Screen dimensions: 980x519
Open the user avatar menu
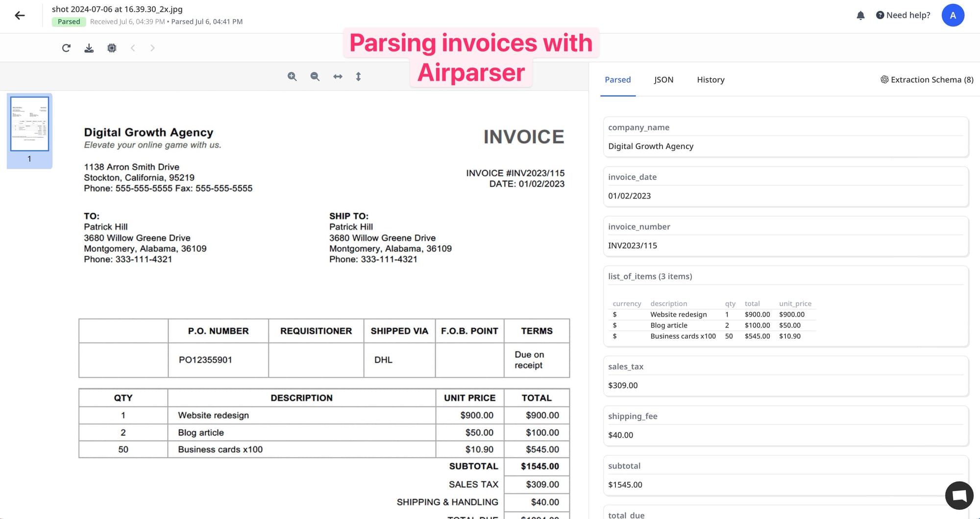point(953,15)
